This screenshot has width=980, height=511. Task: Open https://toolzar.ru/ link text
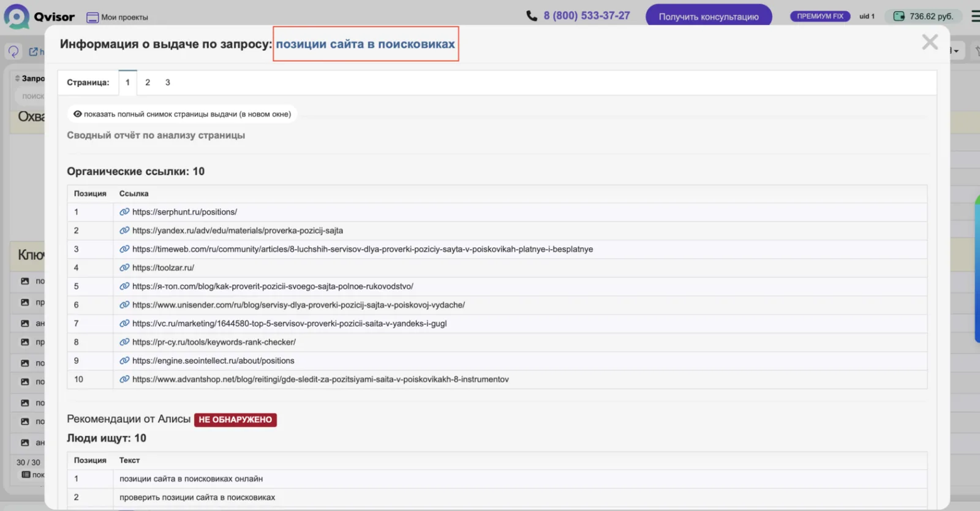click(x=163, y=268)
